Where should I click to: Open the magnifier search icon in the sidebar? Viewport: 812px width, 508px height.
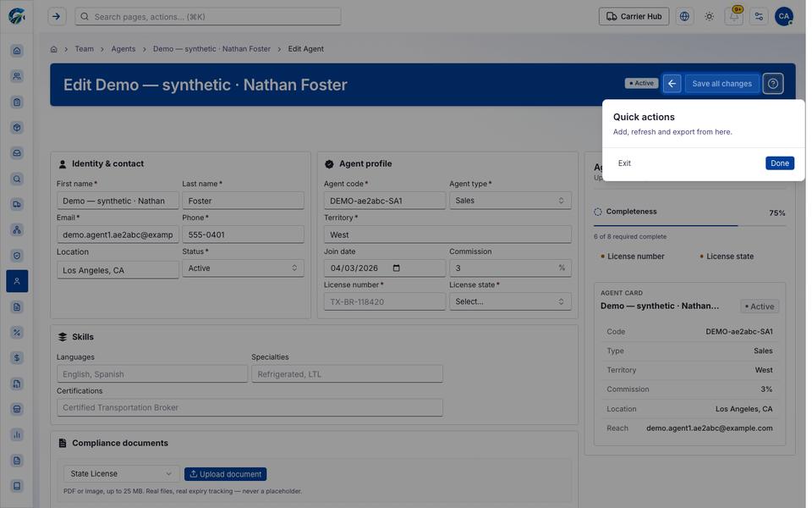17,179
